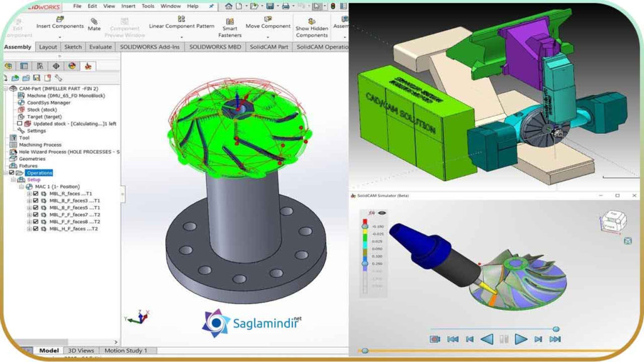The width and height of the screenshot is (644, 362).
Task: Expand the MBL_R_faces operation node
Action: click(29, 194)
